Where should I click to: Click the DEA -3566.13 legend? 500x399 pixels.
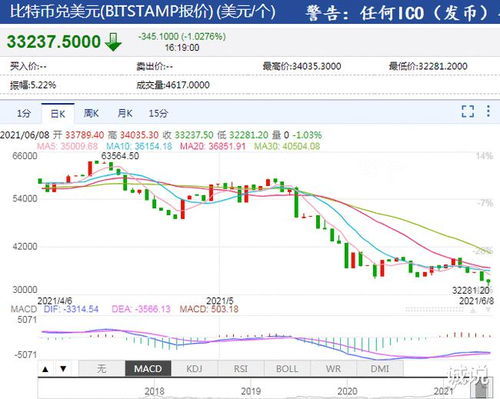[141, 309]
